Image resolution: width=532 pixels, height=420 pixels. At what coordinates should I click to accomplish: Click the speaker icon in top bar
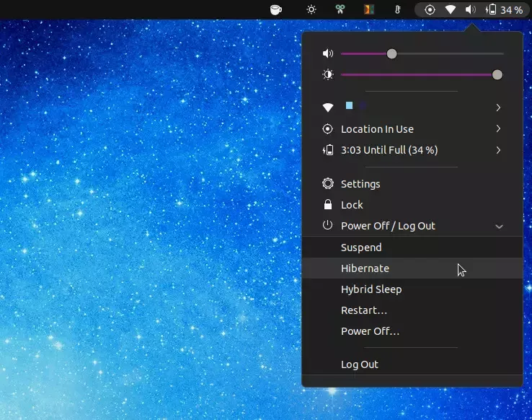(x=470, y=9)
